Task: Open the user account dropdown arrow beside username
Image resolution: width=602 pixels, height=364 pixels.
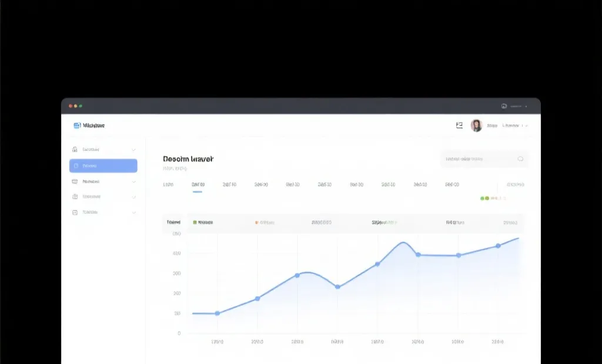Action: coord(526,126)
